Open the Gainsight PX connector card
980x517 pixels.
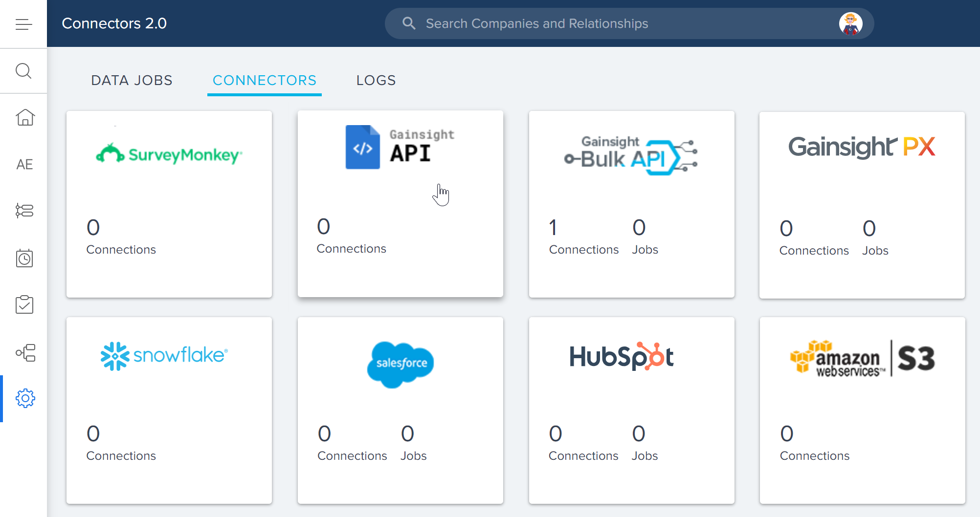[862, 205]
